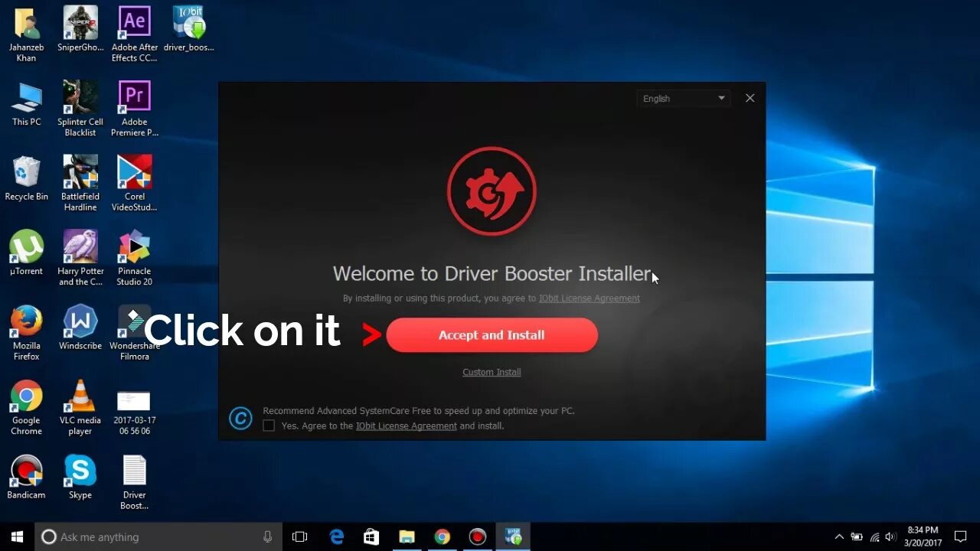Open the Store from the taskbar
The width and height of the screenshot is (980, 551).
[x=371, y=536]
